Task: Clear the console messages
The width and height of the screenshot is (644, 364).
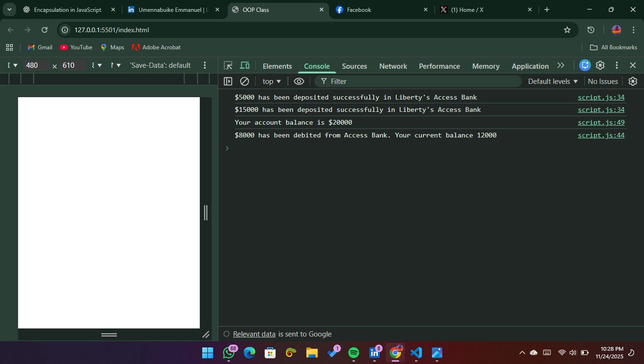Action: click(245, 81)
